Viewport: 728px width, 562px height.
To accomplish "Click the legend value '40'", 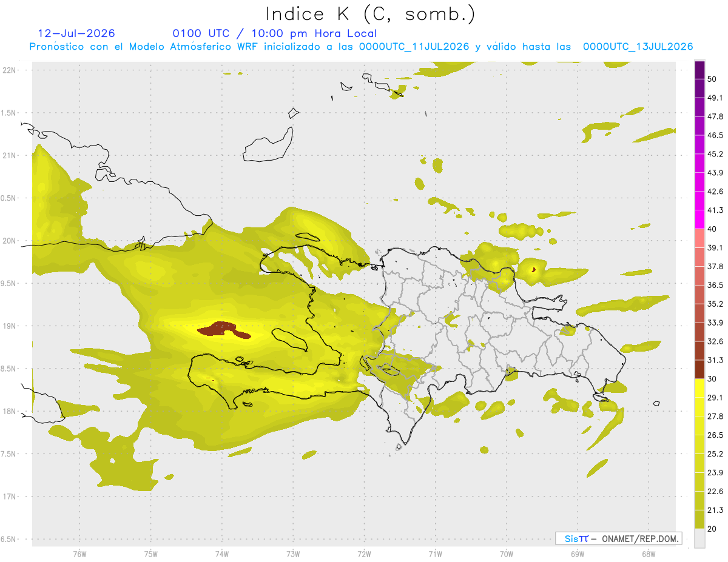I will 713,229.
